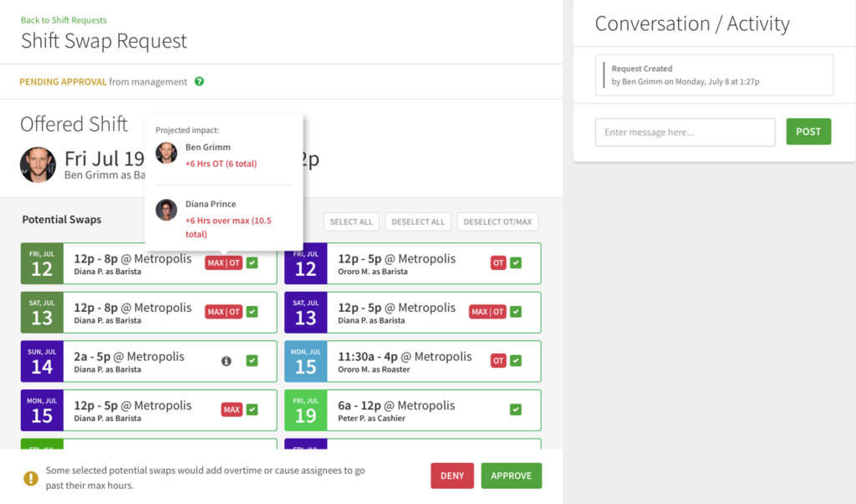Click MAX | OT badge on Diana's 12p-5p Jul 13

487,312
